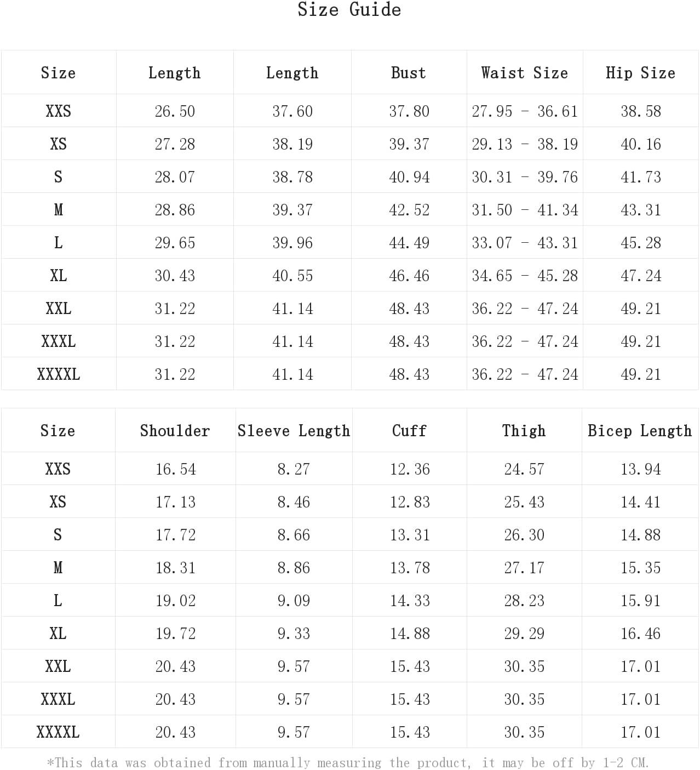This screenshot has height=770, width=700.
Task: Click the Thigh column header
Action: (x=524, y=431)
